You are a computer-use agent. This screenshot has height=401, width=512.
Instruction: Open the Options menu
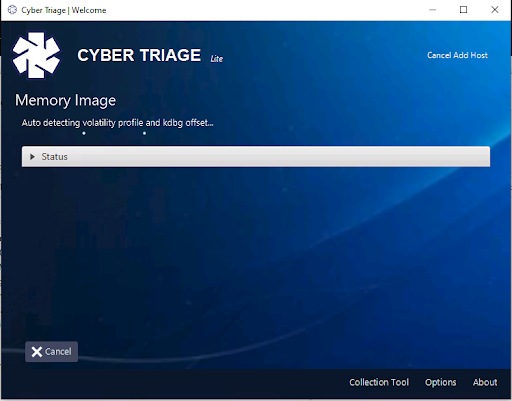(440, 382)
